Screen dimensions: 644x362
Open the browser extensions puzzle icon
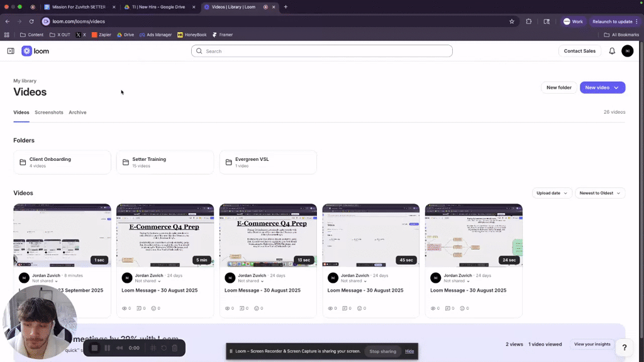click(528, 21)
